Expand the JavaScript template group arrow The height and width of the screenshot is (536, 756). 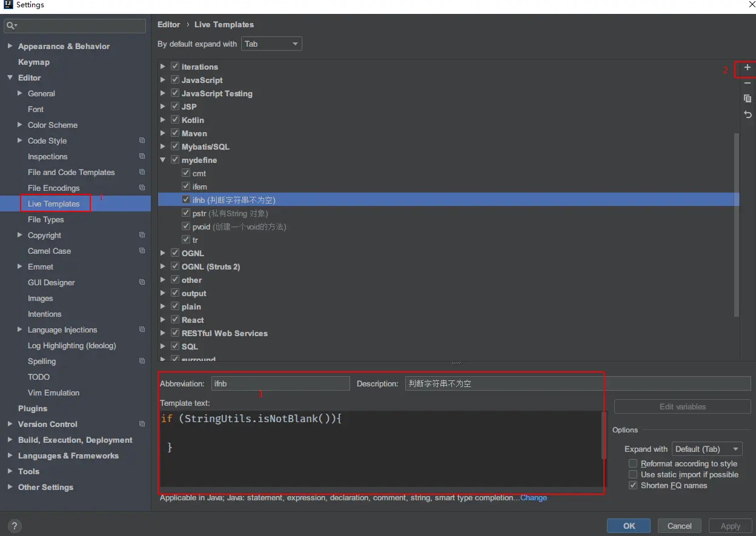163,80
